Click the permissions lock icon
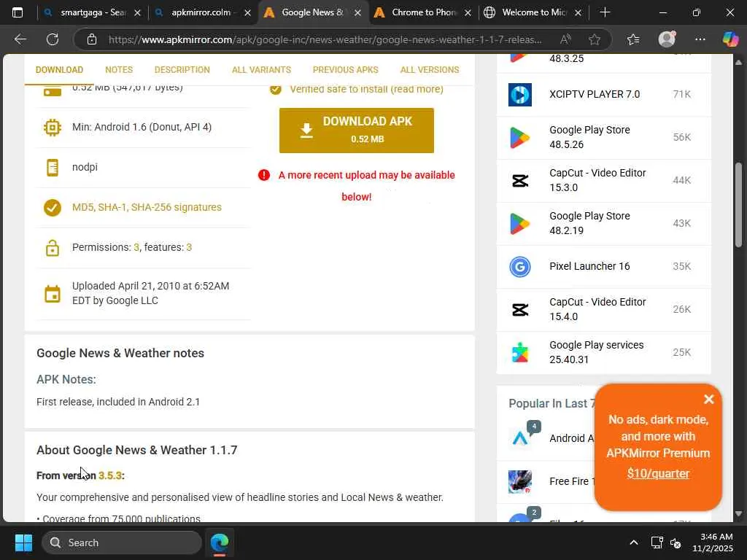The image size is (747, 560). click(53, 248)
